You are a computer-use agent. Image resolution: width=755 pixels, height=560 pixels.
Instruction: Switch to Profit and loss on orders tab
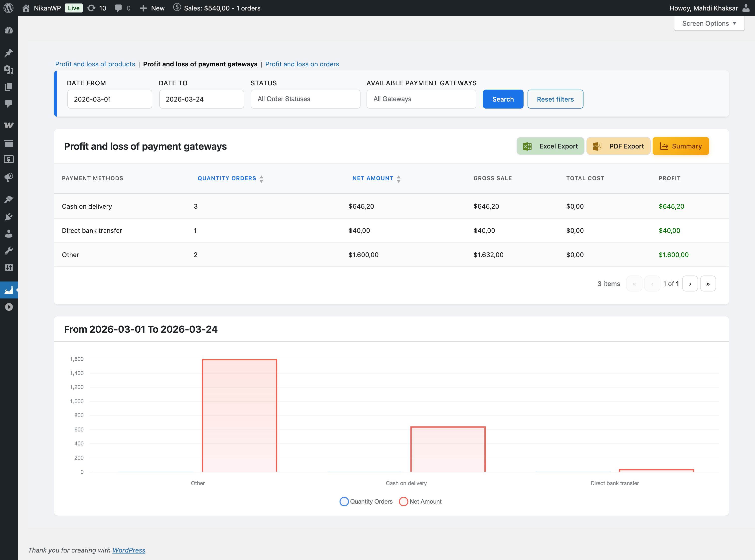tap(302, 64)
